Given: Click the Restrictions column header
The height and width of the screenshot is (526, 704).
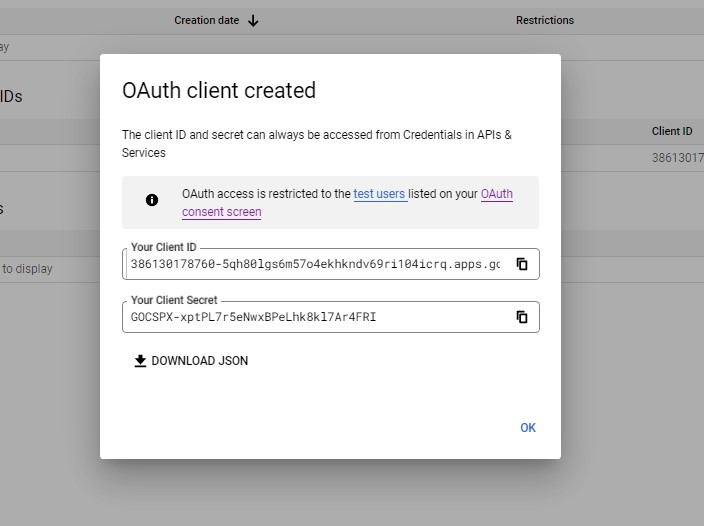Looking at the screenshot, I should (545, 20).
